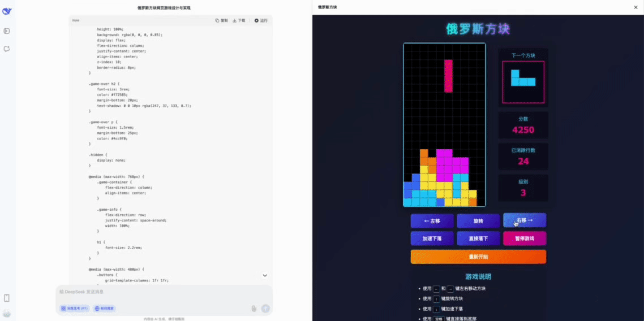Click the next-piece preview box

(x=523, y=82)
